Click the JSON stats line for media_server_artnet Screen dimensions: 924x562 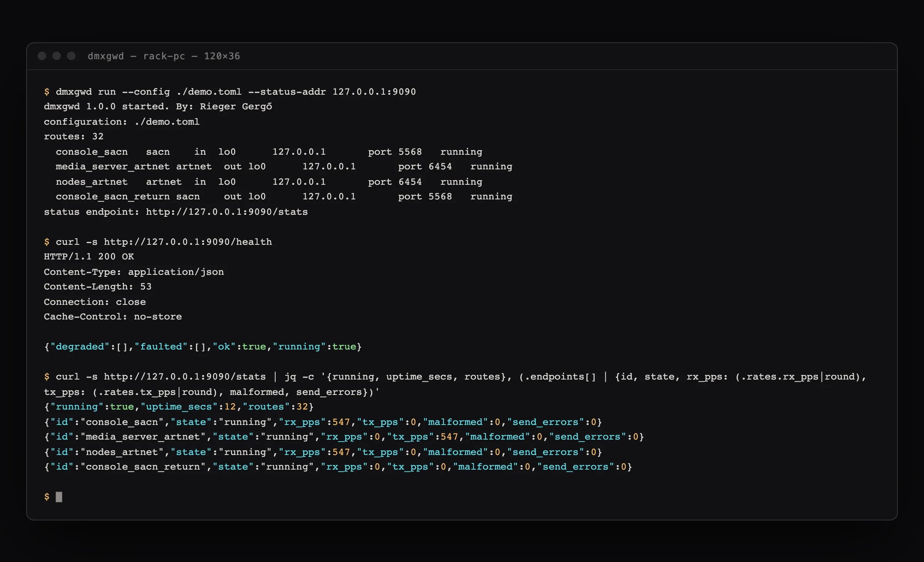[344, 437]
